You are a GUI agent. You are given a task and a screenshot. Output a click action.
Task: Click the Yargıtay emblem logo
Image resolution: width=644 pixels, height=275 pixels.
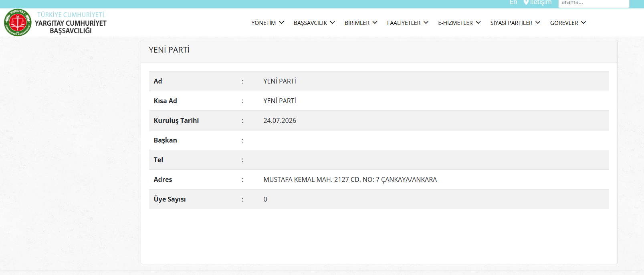click(18, 22)
